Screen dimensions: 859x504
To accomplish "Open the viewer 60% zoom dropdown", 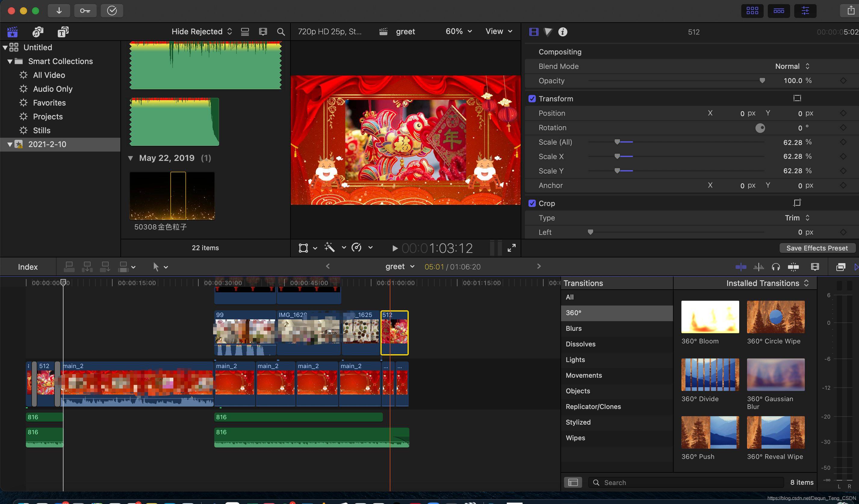I will tap(458, 31).
